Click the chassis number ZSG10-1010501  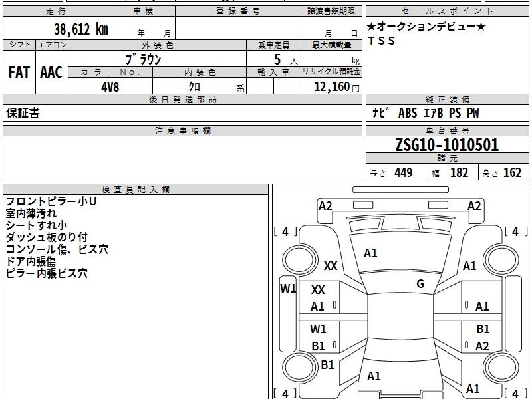pyautogui.click(x=447, y=145)
